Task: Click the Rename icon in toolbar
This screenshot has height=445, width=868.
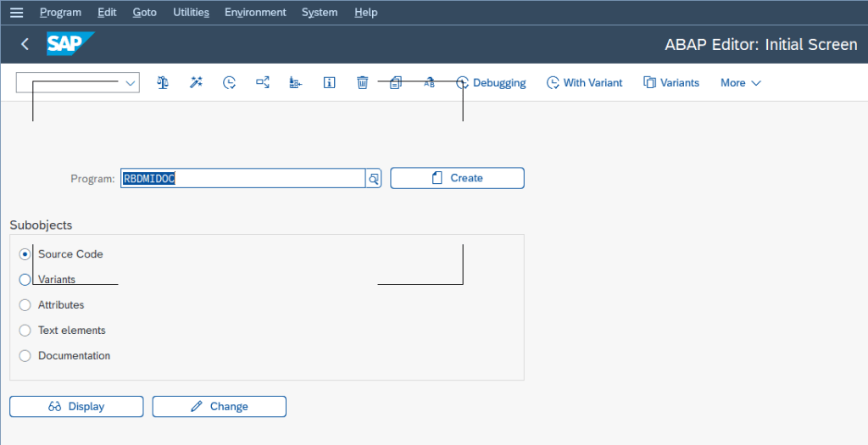Action: tap(429, 82)
